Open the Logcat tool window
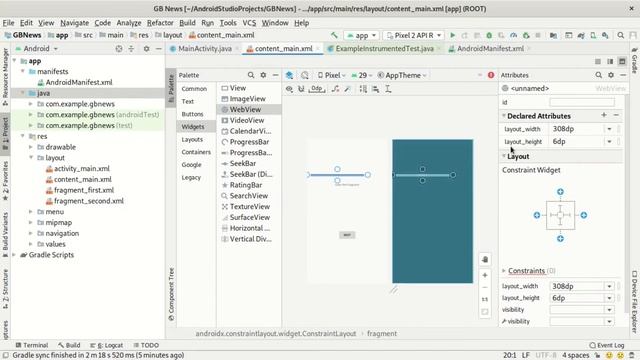The width and height of the screenshot is (640, 360). click(x=107, y=345)
